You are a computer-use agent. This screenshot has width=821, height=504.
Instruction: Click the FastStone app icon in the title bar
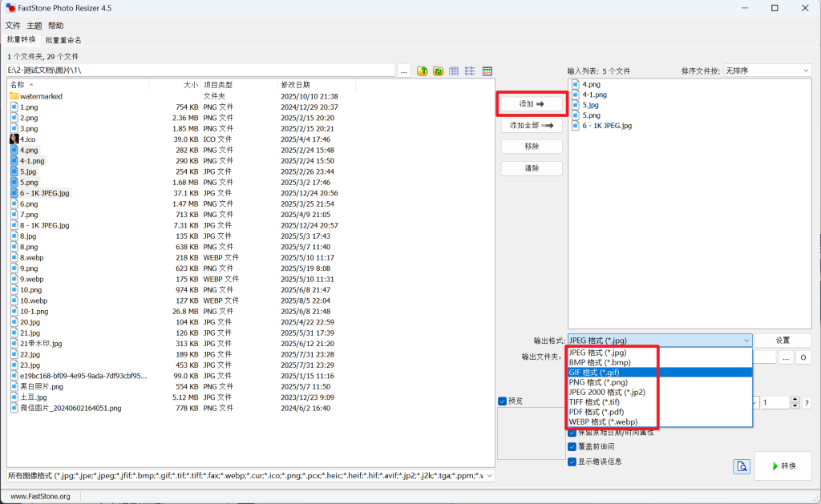[x=10, y=8]
